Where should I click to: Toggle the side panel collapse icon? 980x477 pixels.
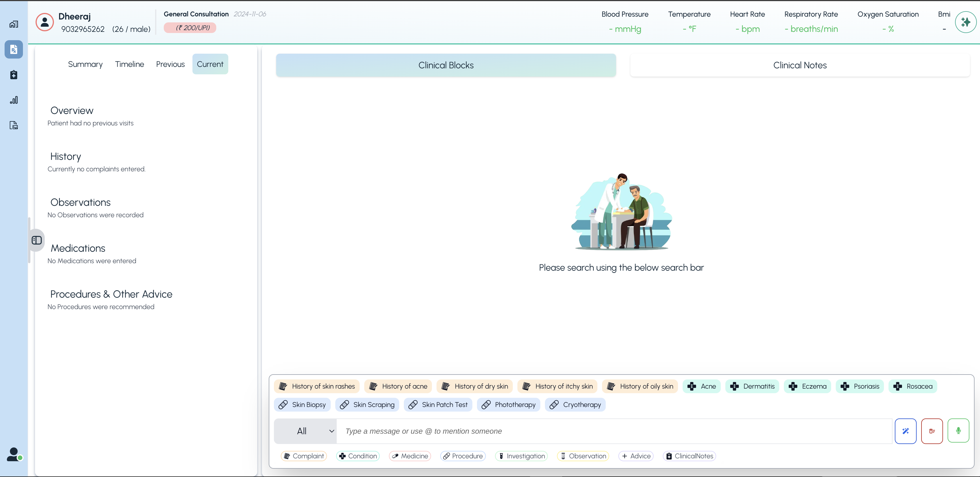37,240
